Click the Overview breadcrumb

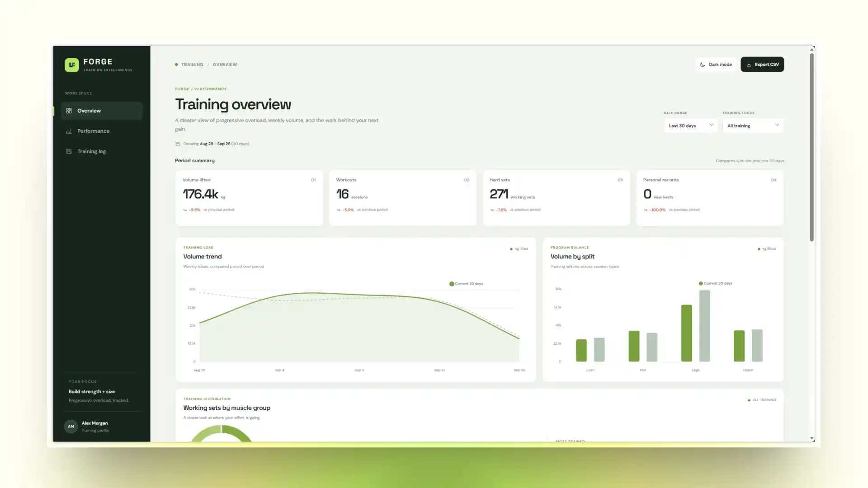[225, 65]
